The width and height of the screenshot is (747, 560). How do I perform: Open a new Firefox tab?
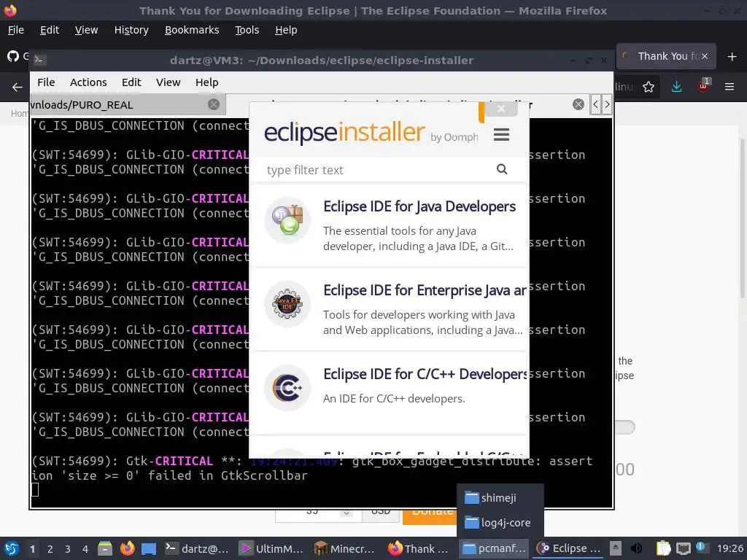click(x=732, y=57)
